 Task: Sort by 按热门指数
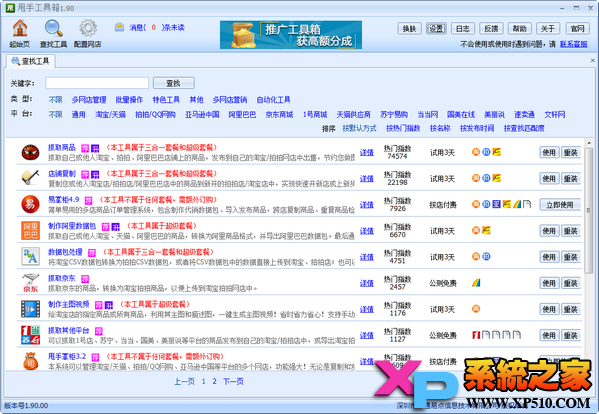(403, 128)
